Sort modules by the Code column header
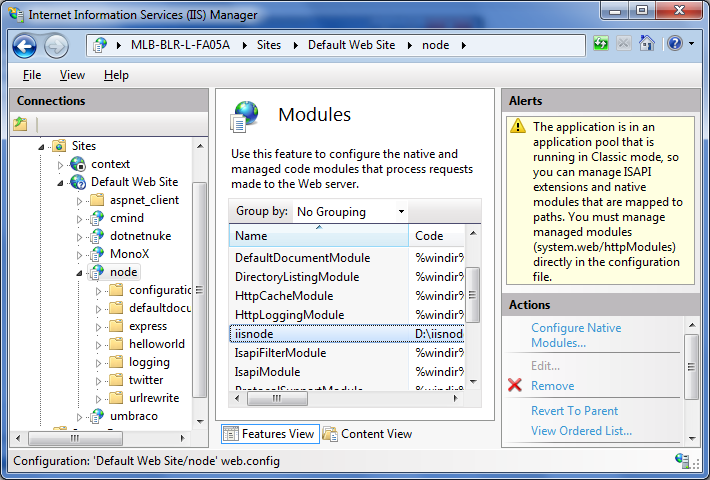The height and width of the screenshot is (480, 710). (437, 235)
